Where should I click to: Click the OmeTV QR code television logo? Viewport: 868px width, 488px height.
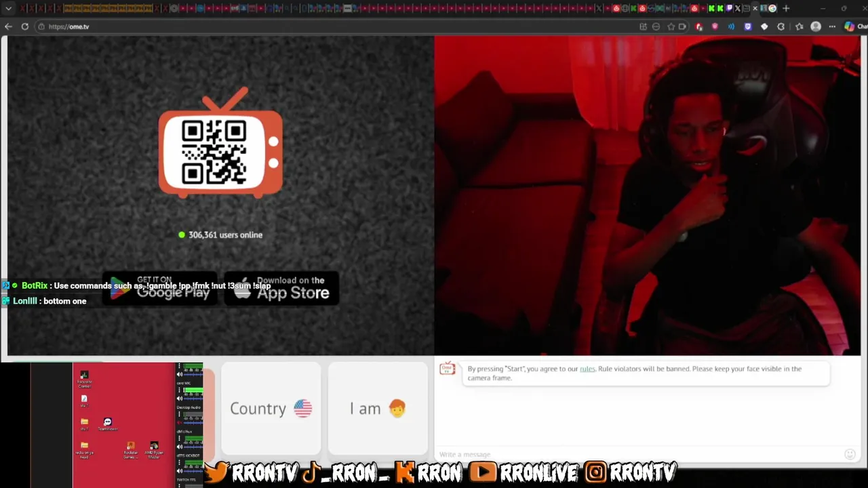[x=220, y=144]
